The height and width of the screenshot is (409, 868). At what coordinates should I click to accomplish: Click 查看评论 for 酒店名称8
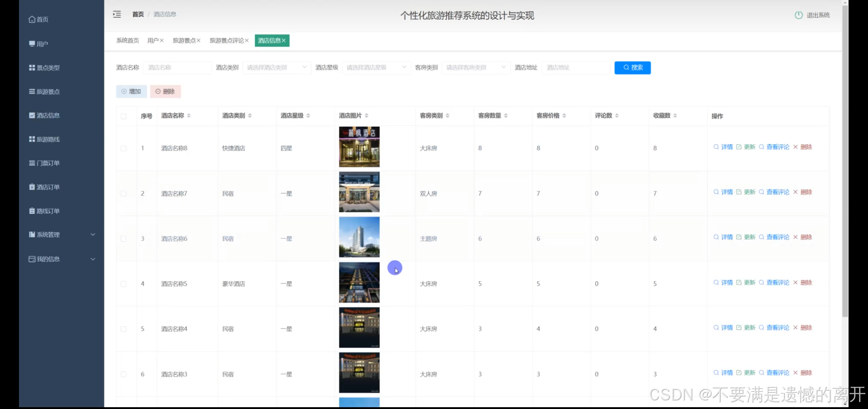coord(774,147)
